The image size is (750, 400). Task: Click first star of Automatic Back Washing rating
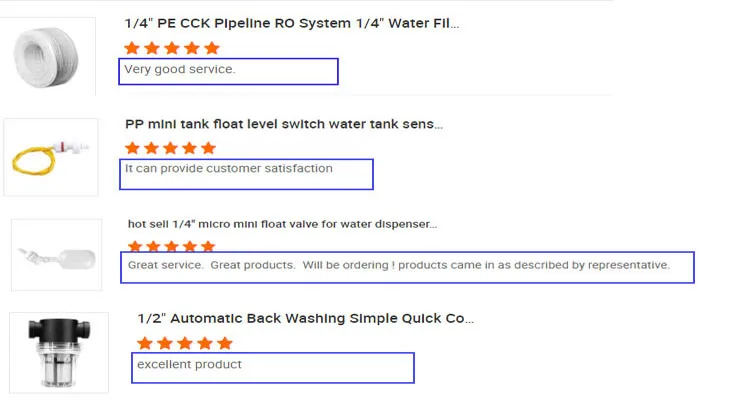point(144,343)
